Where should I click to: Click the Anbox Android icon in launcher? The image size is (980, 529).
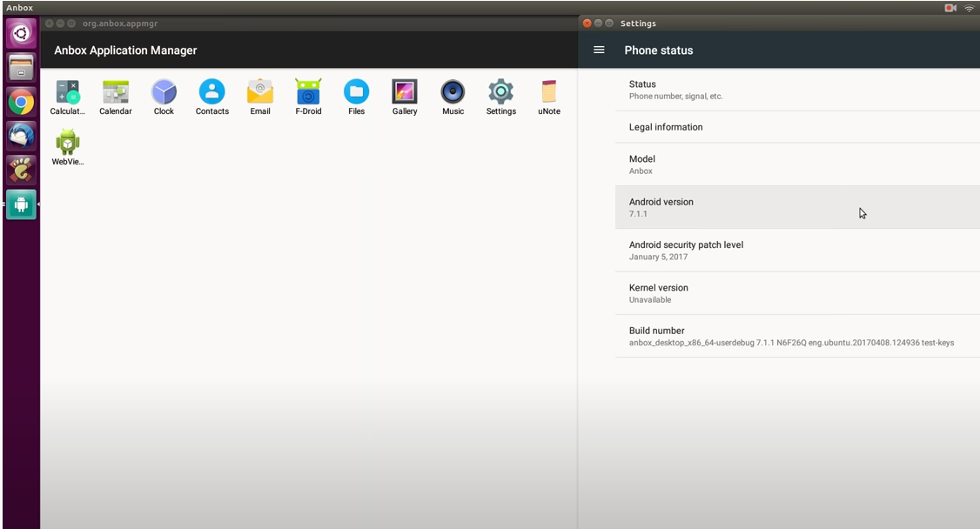[x=21, y=204]
